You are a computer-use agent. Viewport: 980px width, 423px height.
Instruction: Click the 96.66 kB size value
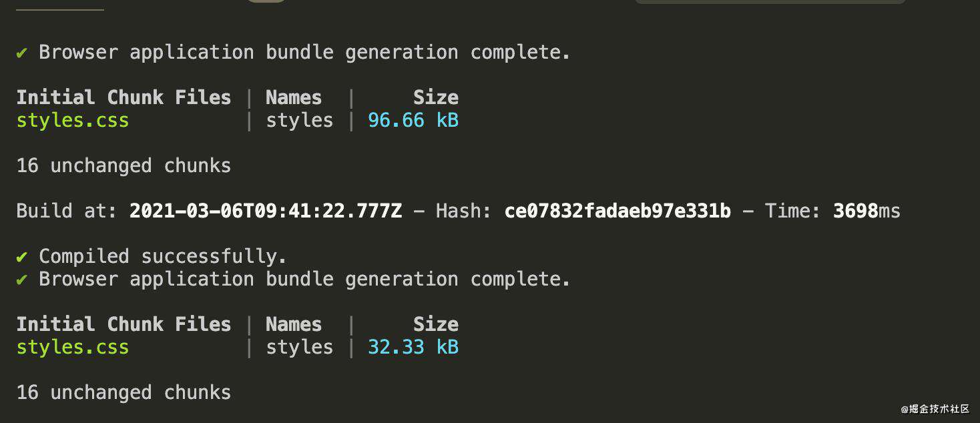coord(413,121)
